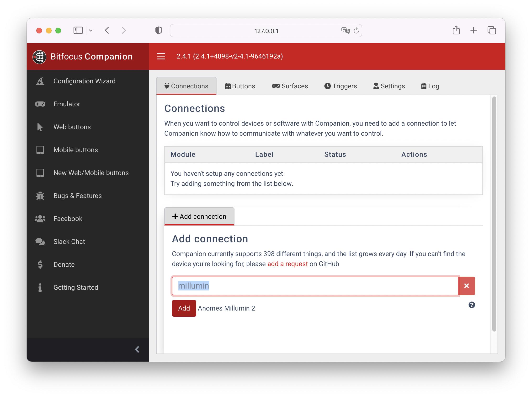532x397 pixels.
Task: Open Safari tab group dropdown arrow
Action: (91, 31)
